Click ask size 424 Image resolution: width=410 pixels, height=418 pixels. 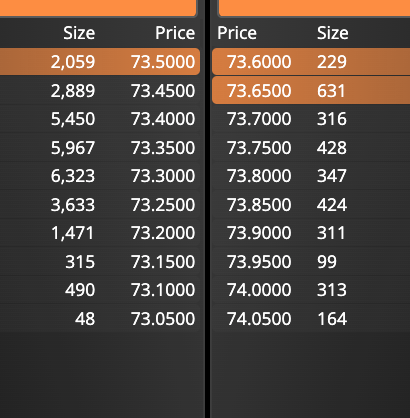[x=332, y=204]
